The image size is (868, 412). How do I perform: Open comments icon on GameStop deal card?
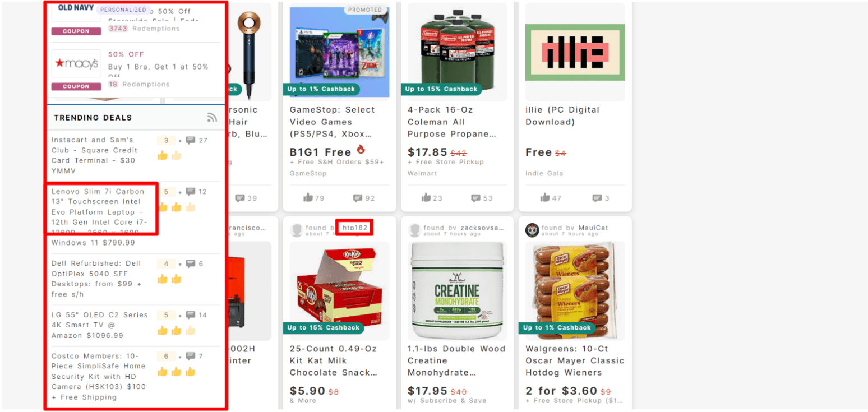(358, 198)
